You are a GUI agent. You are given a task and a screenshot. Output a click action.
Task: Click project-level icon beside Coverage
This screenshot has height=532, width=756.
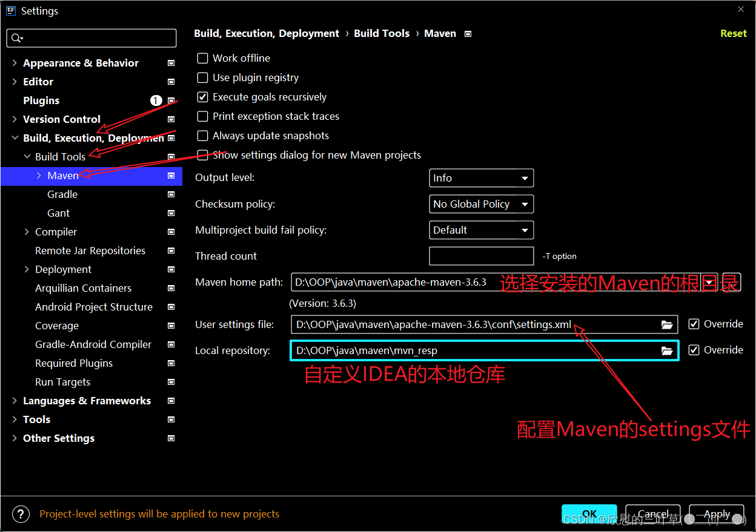[171, 326]
